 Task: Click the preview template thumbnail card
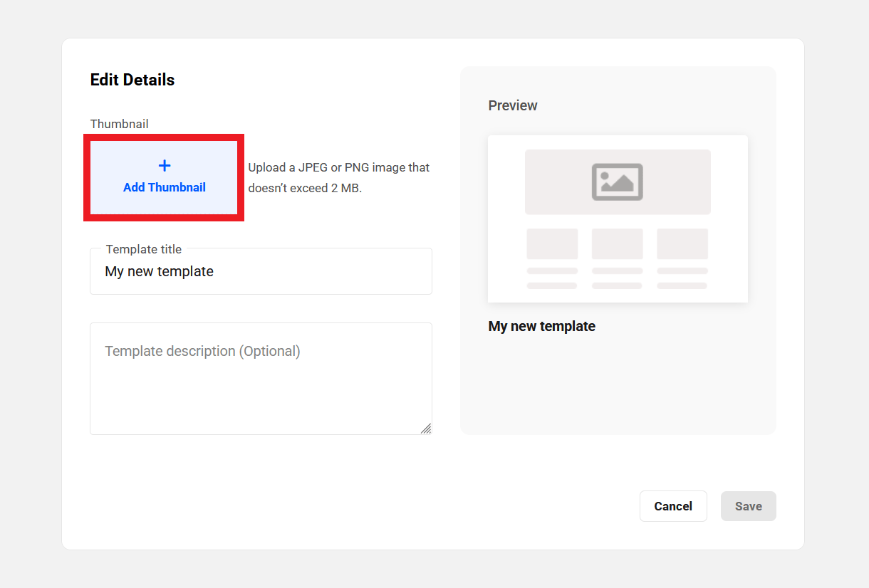(618, 219)
